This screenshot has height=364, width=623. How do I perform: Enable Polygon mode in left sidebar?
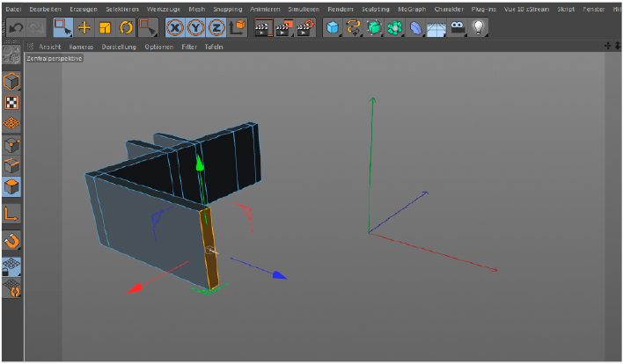pyautogui.click(x=12, y=187)
